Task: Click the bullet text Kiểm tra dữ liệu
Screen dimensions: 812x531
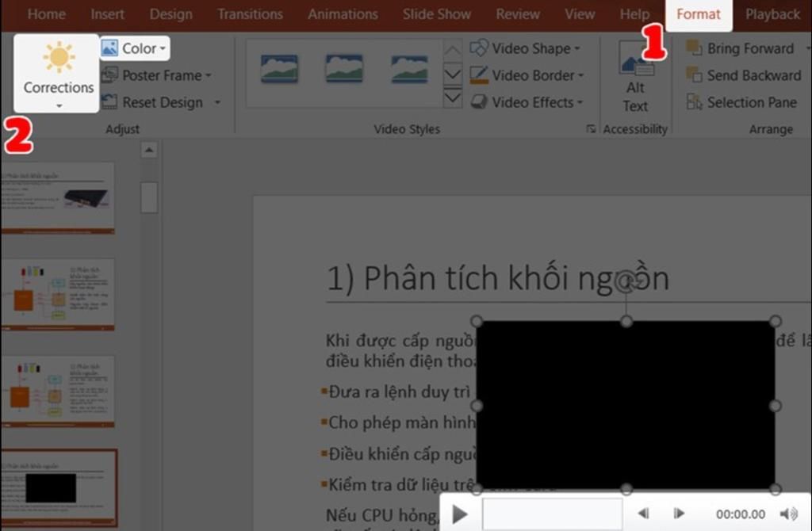Action: [402, 484]
